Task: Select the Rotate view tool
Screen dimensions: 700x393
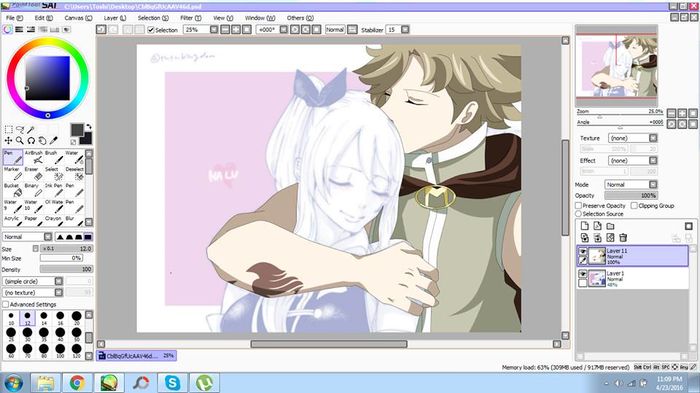Action: tap(31, 141)
